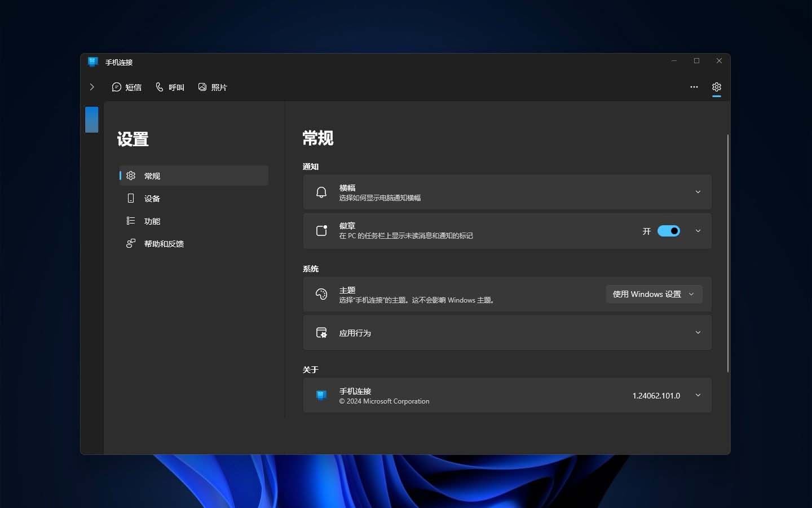Turn off the 徽章 toggle switch
Screen dimensions: 812x508
click(x=669, y=231)
